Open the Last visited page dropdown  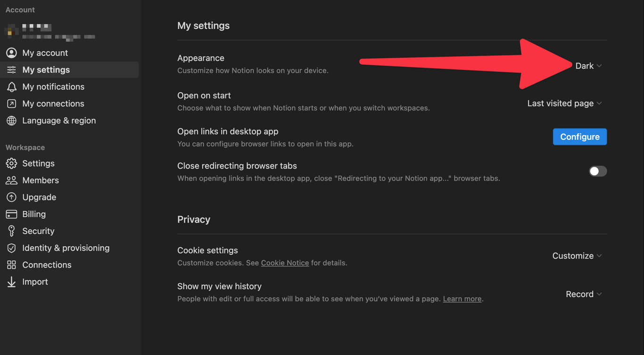[x=564, y=103]
